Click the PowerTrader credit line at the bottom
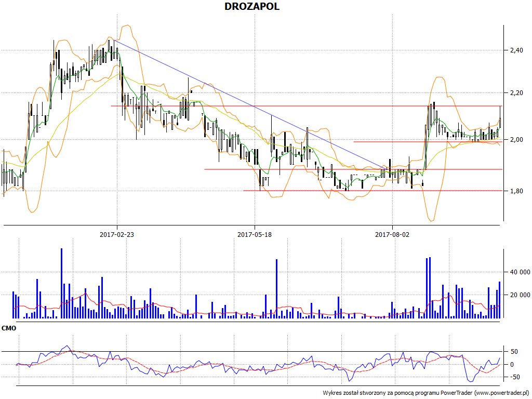The image size is (532, 399). pyautogui.click(x=426, y=393)
